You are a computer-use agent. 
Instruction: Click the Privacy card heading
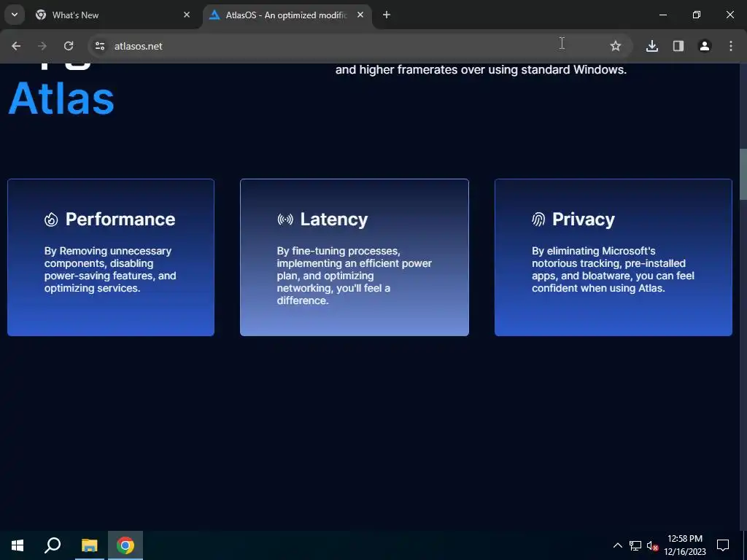pos(583,219)
